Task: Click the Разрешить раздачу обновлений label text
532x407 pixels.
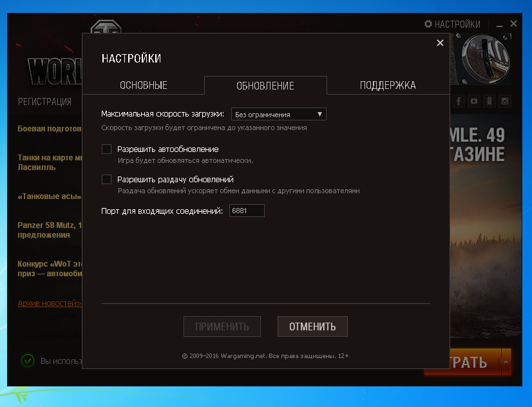Action: (x=175, y=180)
